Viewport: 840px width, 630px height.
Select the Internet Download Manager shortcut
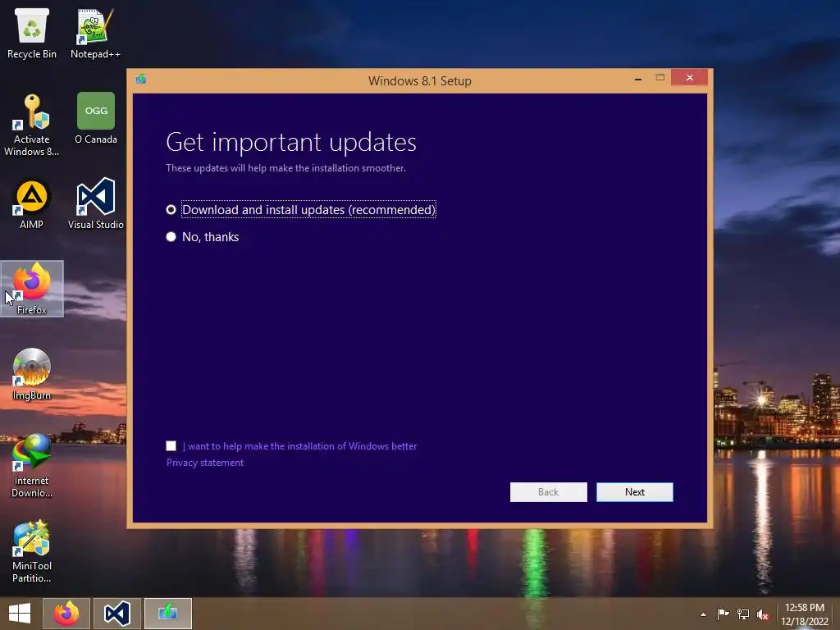click(x=32, y=466)
